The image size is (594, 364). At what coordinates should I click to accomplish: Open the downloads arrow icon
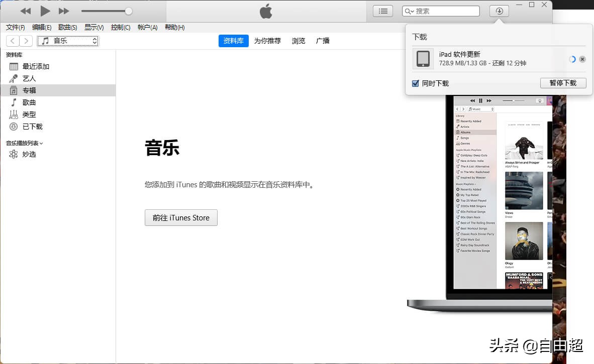tap(499, 11)
